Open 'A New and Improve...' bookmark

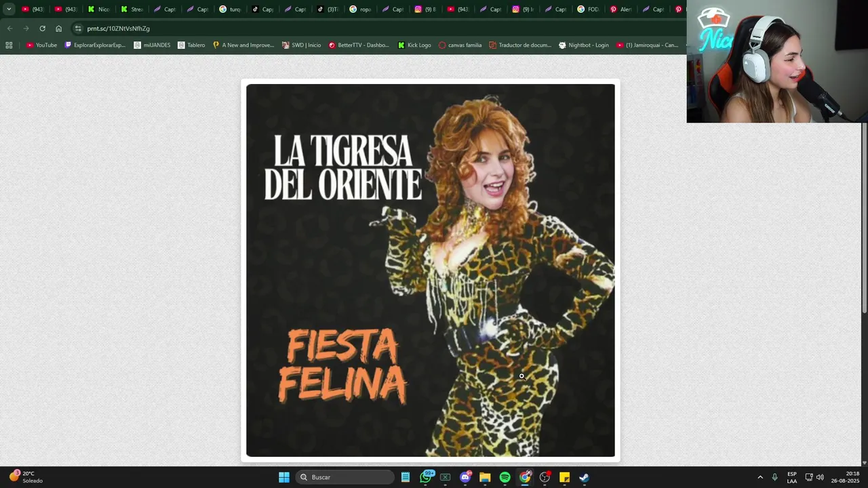coord(243,45)
